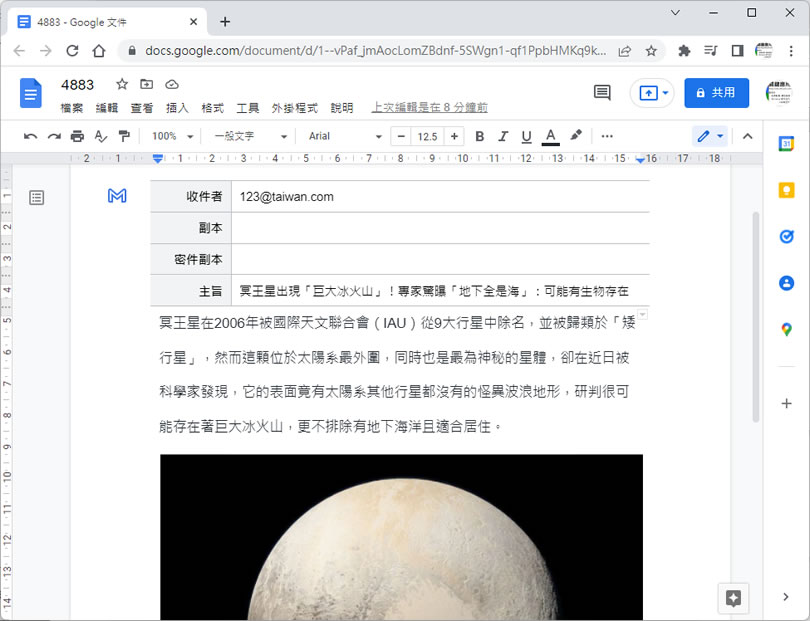Open Google Keep in side panel
This screenshot has height=621, width=810.
pos(786,190)
